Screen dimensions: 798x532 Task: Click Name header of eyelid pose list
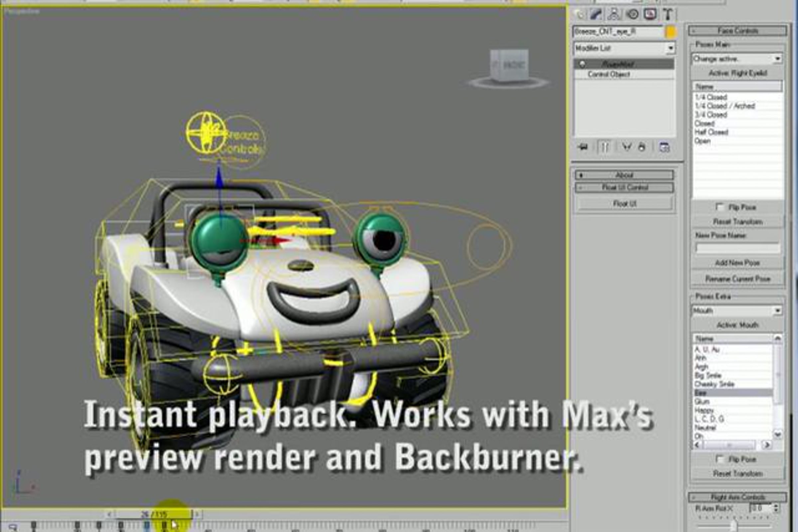pyautogui.click(x=737, y=86)
